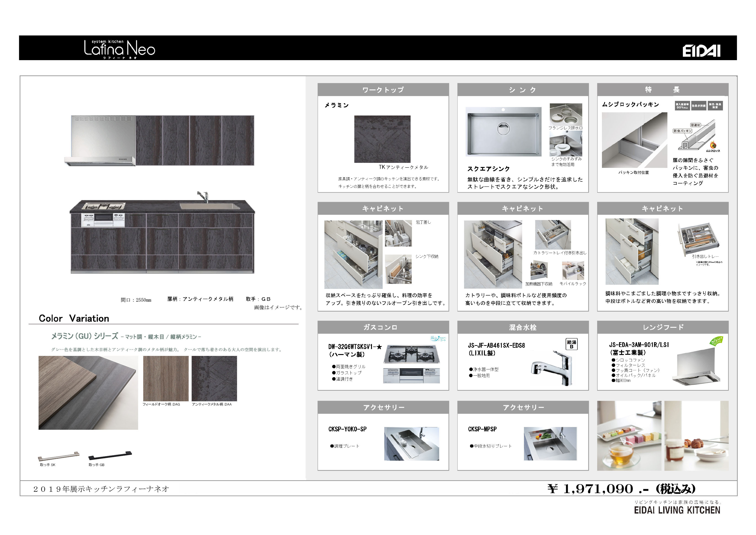
Task: Click the EIDAI LIVING KITCHEN footer text
Action: (x=677, y=510)
